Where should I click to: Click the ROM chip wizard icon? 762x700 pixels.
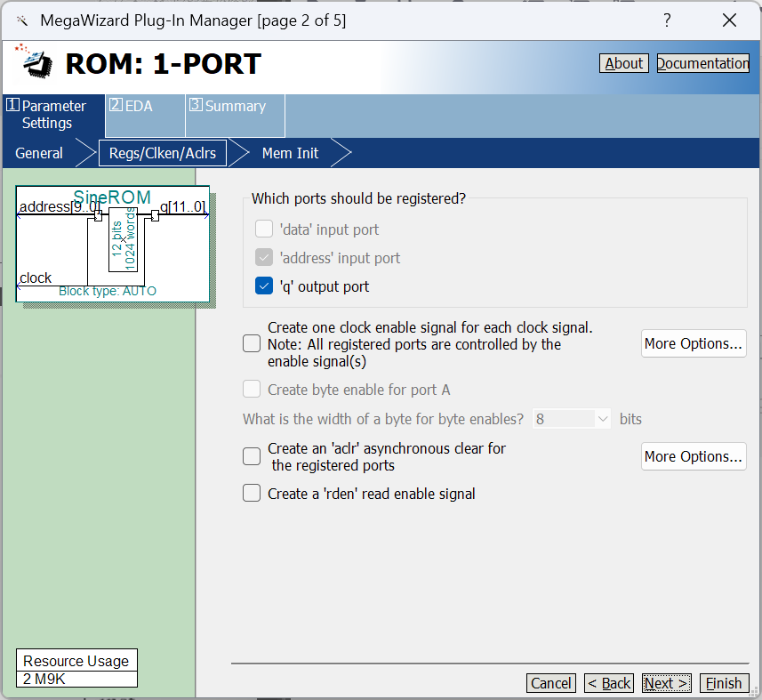(x=35, y=62)
